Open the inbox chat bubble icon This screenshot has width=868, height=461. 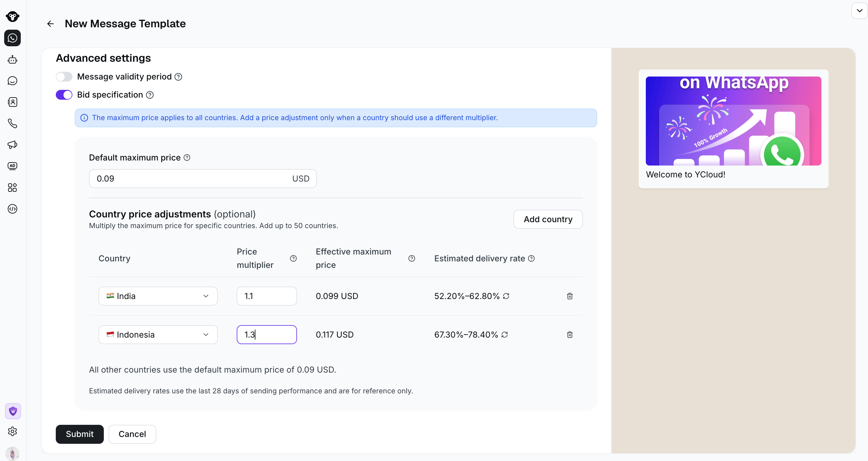tap(12, 81)
